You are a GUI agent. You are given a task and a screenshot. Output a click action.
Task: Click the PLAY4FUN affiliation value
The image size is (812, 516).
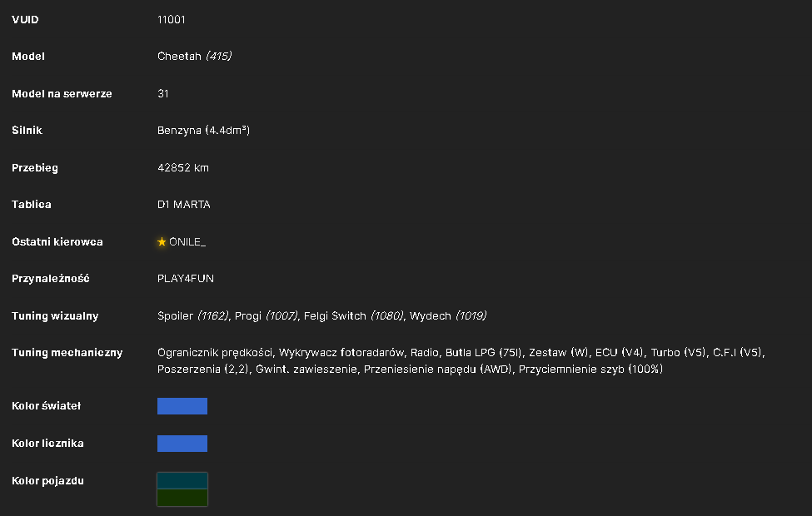pos(186,279)
